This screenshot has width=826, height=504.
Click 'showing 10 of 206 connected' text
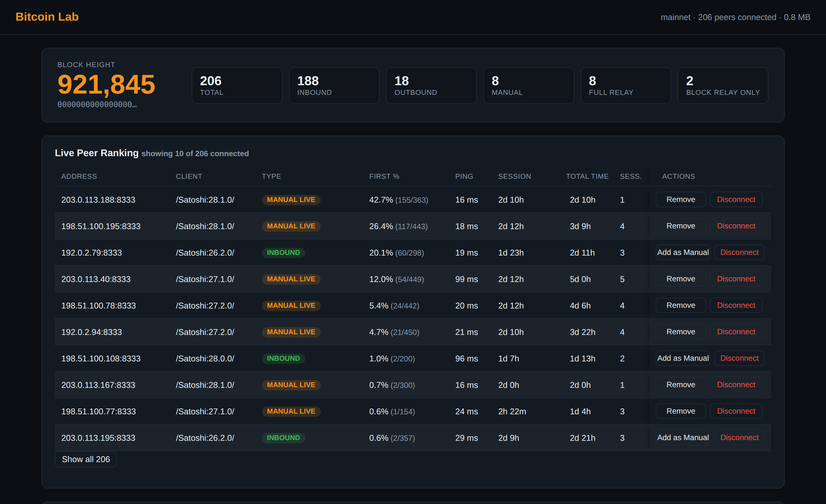pyautogui.click(x=195, y=154)
